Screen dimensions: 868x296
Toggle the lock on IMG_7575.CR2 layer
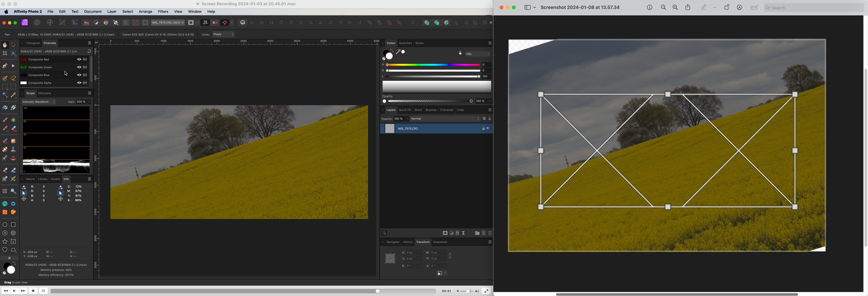483,128
